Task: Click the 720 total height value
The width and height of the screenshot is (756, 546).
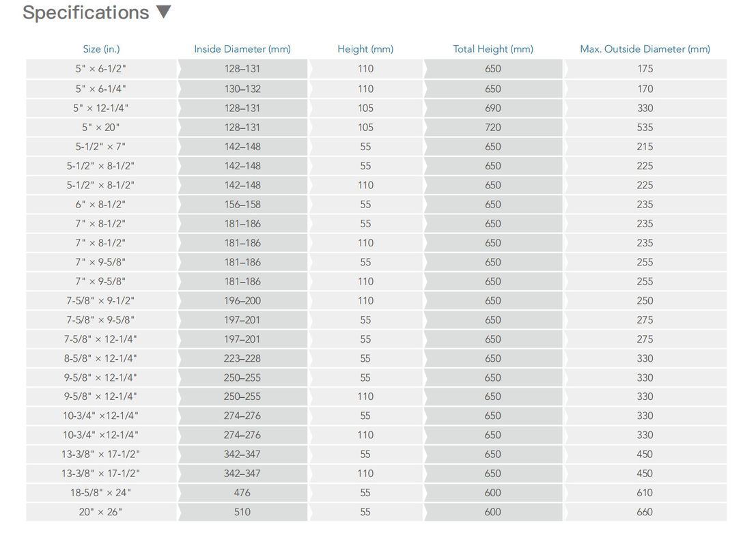Action: tap(493, 128)
